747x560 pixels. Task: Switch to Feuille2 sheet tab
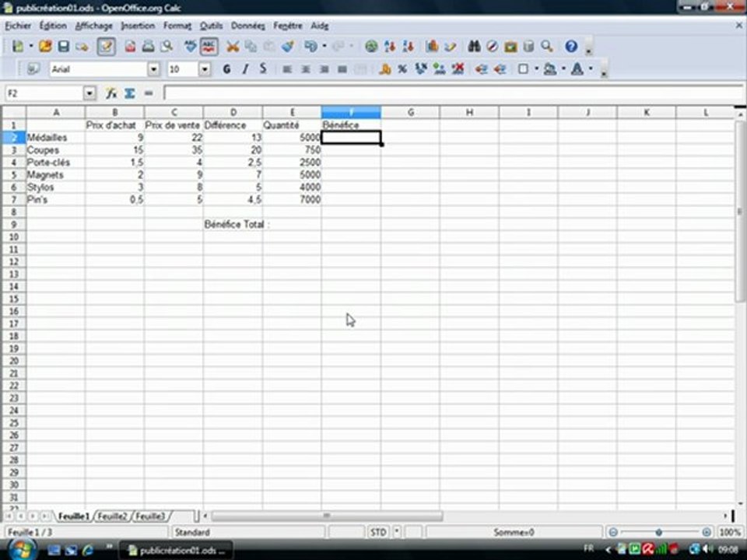pos(112,516)
